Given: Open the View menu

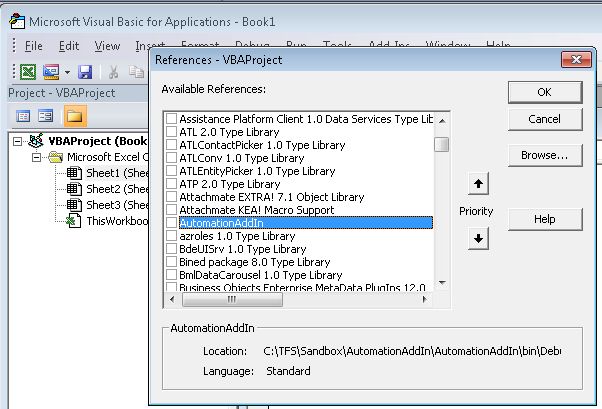Looking at the screenshot, I should [107, 46].
